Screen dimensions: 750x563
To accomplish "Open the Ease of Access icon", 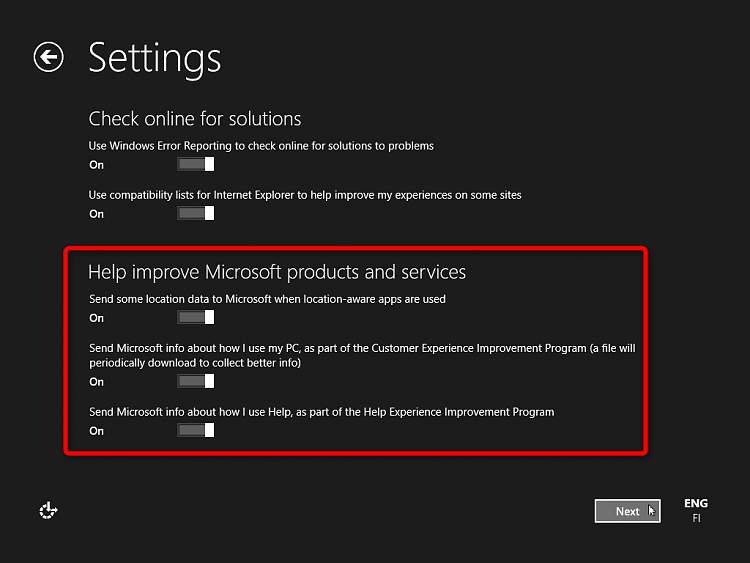I will tap(48, 510).
